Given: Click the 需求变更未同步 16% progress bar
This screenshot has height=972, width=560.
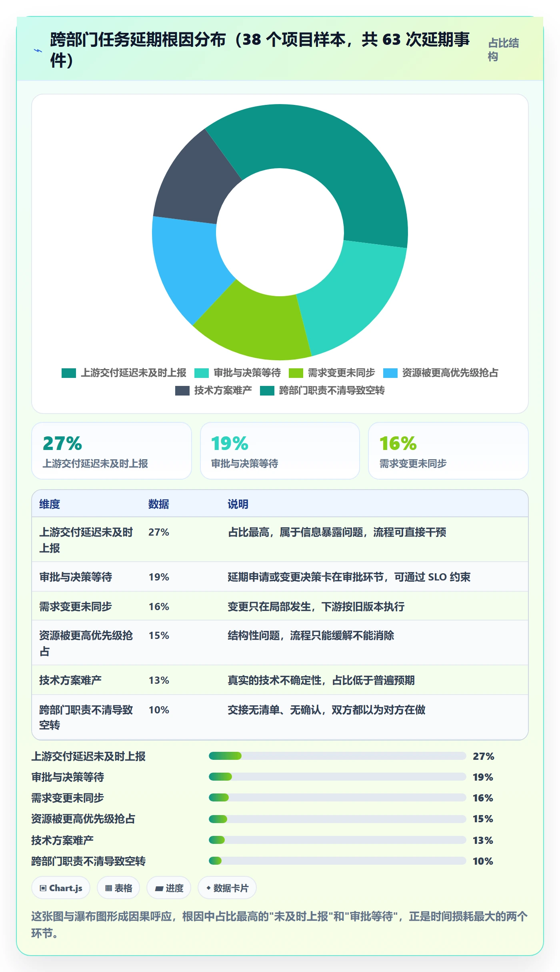Looking at the screenshot, I should 337,797.
